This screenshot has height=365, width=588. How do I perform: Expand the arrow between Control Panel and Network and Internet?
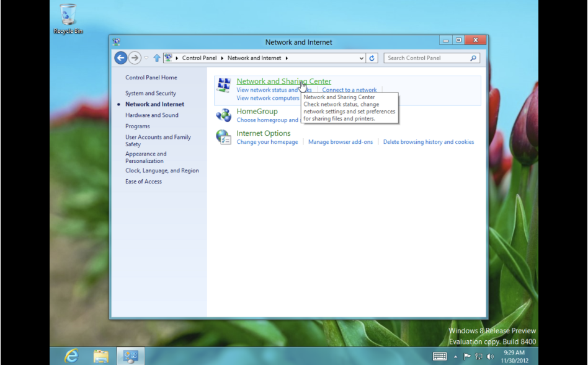click(222, 58)
